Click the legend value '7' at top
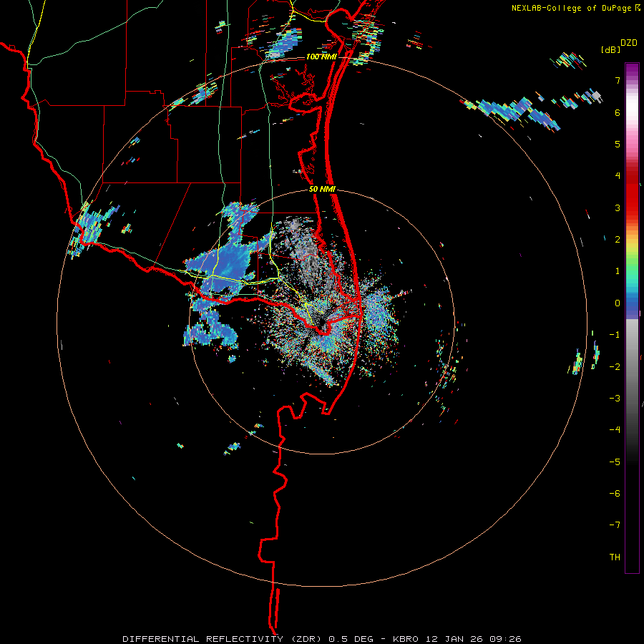Viewport: 644px width, 644px height. [618, 80]
